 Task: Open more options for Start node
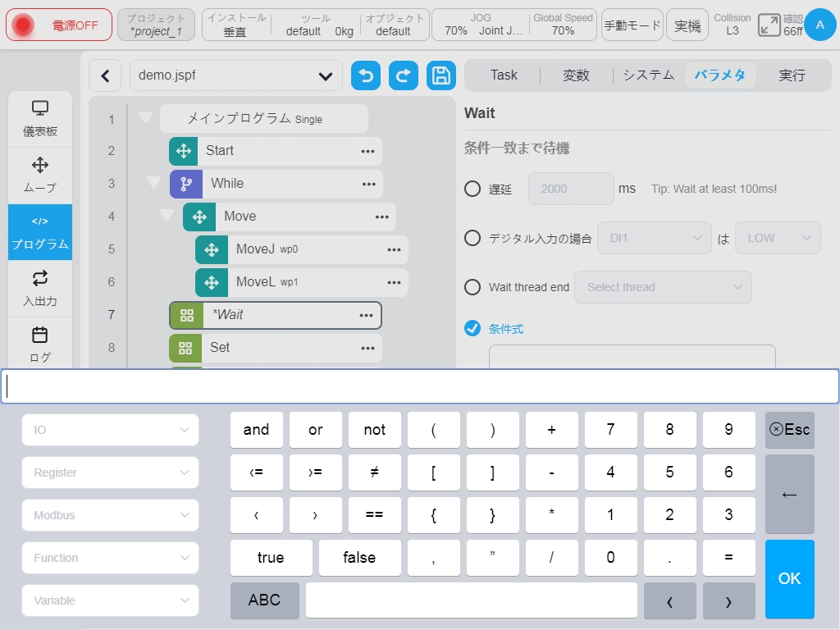pyautogui.click(x=367, y=152)
